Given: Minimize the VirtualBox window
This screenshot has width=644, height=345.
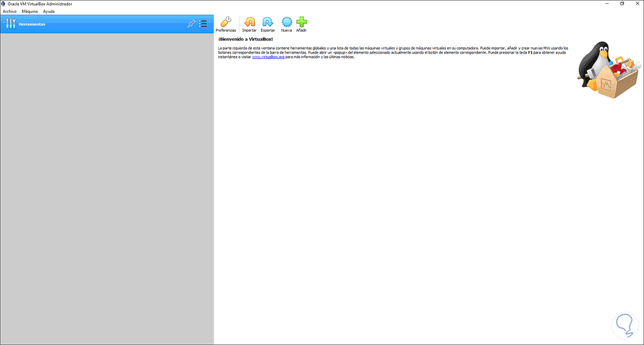Looking at the screenshot, I should [x=608, y=4].
